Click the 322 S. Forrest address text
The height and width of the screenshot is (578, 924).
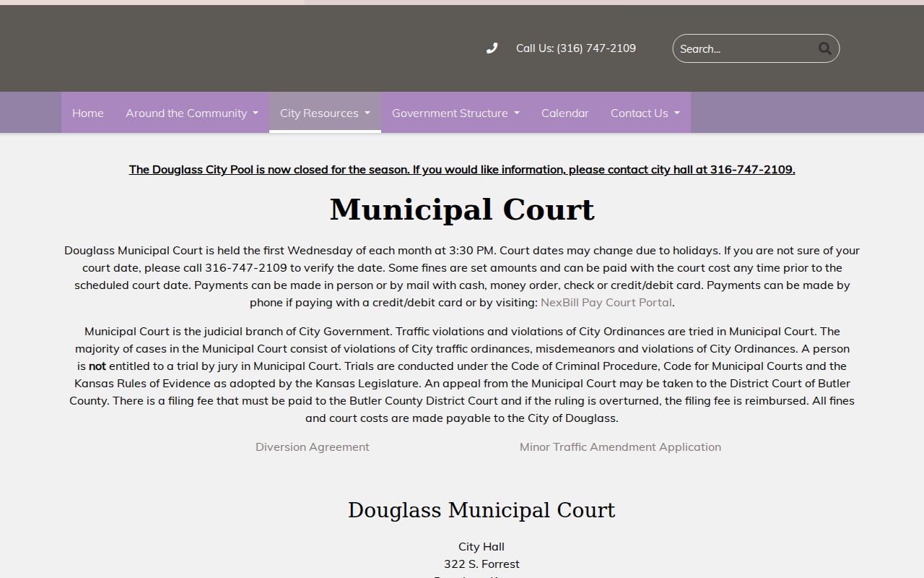click(481, 564)
